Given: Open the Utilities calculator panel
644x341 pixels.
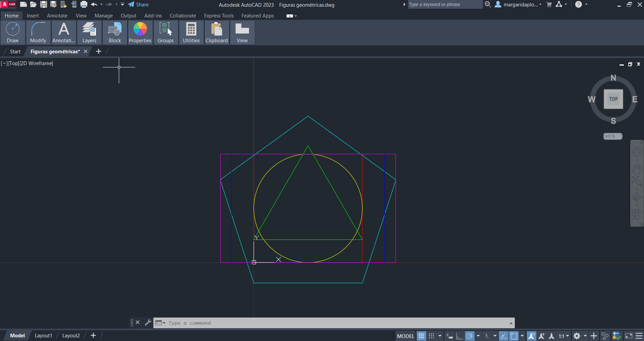Looking at the screenshot, I should 191,33.
